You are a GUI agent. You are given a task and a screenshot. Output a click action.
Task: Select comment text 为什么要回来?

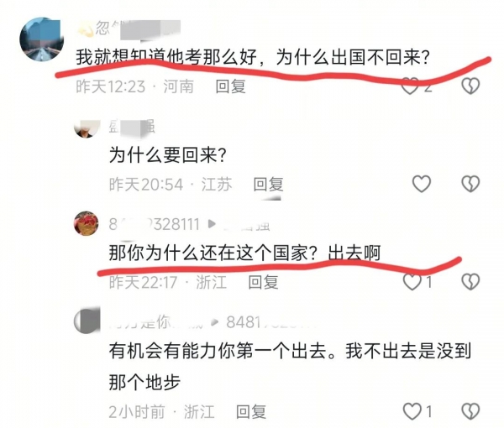(167, 155)
